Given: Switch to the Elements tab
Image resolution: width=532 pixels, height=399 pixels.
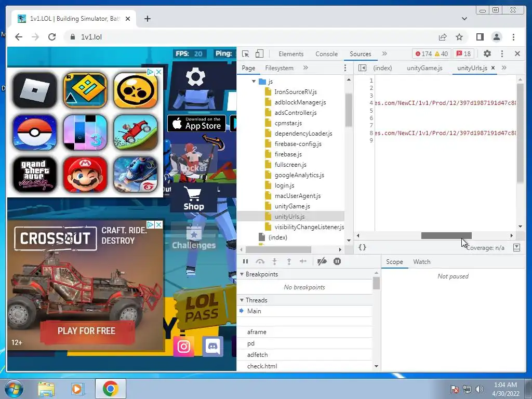Looking at the screenshot, I should pos(291,54).
